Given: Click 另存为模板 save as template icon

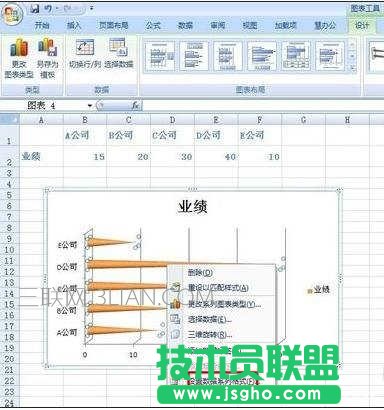Looking at the screenshot, I should pyautogui.click(x=47, y=59).
